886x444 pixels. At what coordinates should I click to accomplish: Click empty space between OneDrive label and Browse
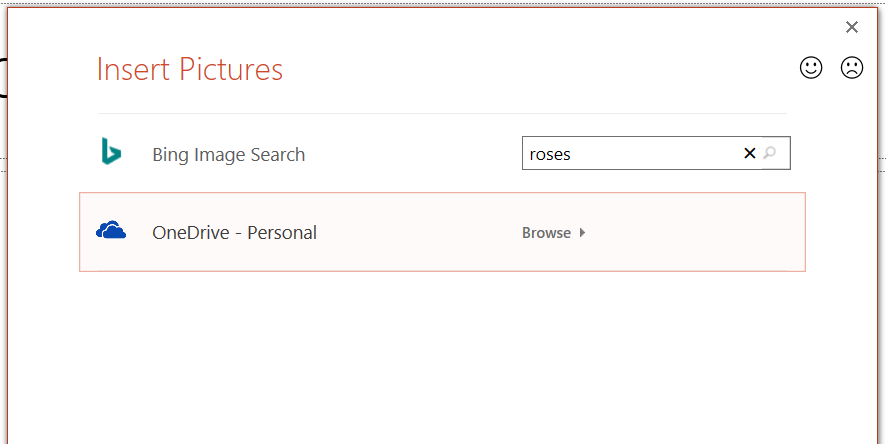point(420,233)
